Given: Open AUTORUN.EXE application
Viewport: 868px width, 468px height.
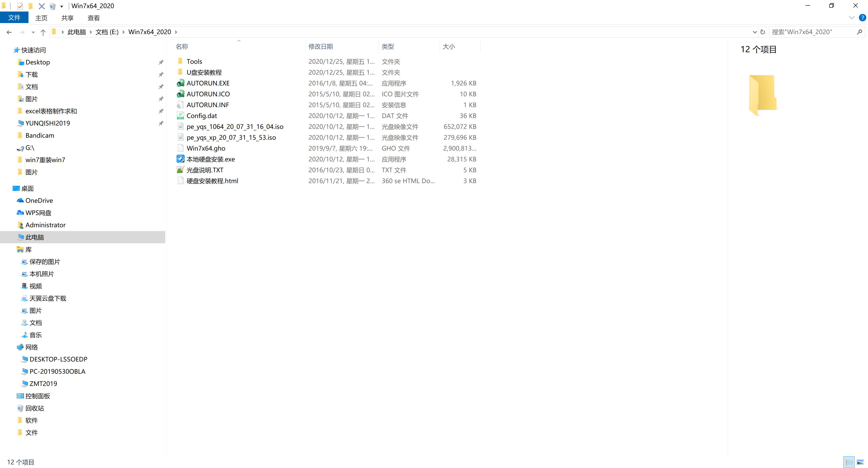Looking at the screenshot, I should [x=208, y=83].
